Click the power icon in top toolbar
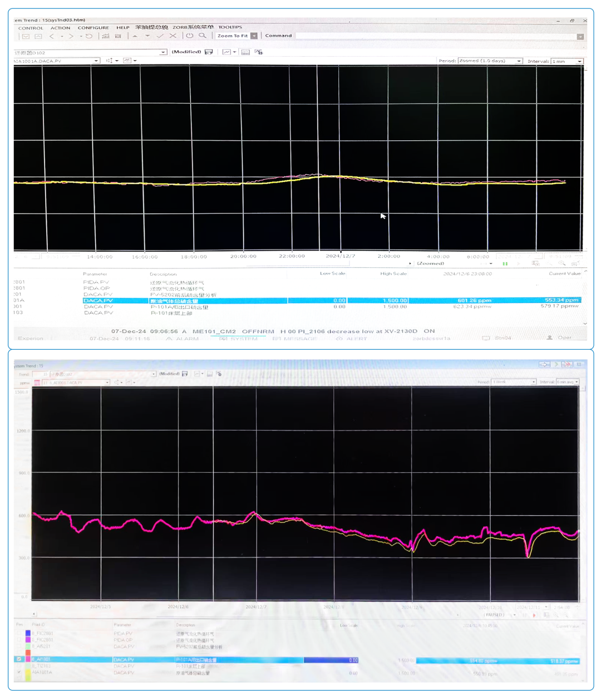Viewport: 601px width, 700px height. pyautogui.click(x=189, y=36)
